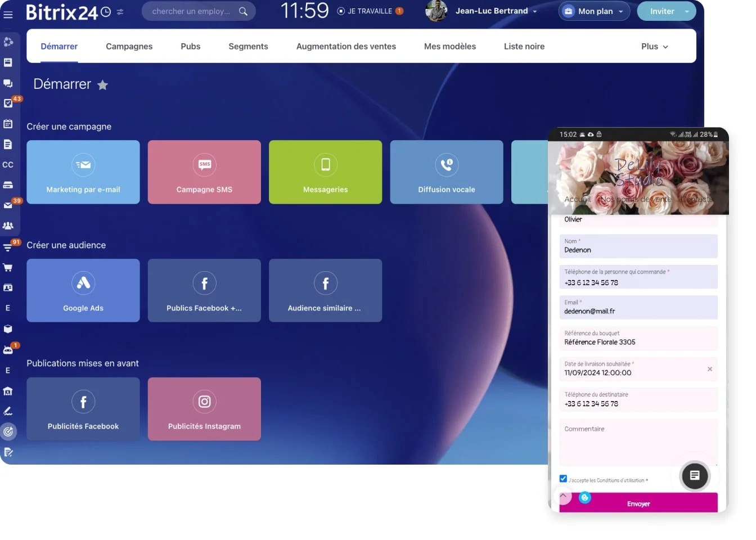The width and height of the screenshot is (756, 540).
Task: Open the messenger chat icon in the sidebar
Action: [x=7, y=83]
